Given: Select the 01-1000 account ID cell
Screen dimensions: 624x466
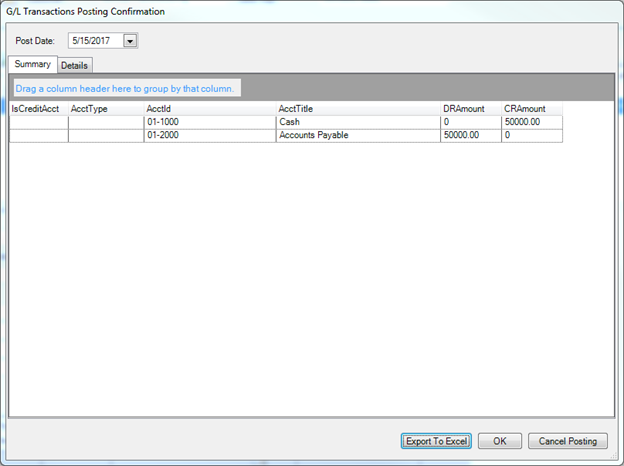Looking at the screenshot, I should coord(210,122).
